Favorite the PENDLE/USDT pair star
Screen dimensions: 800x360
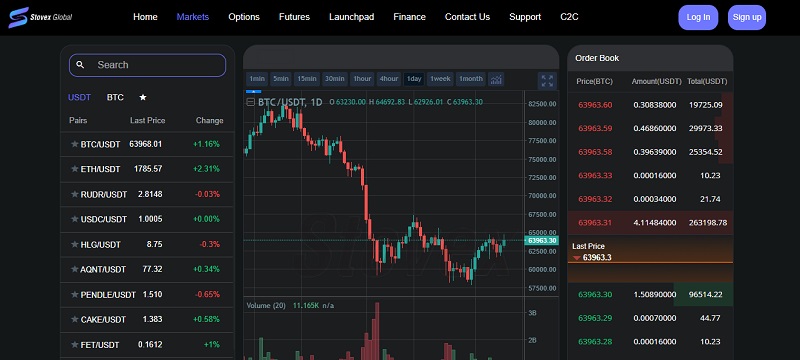click(x=74, y=294)
